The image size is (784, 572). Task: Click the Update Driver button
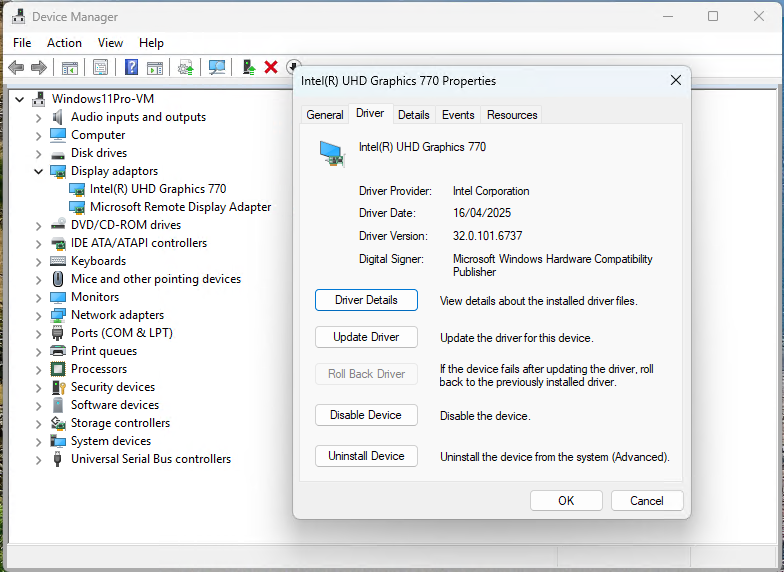click(366, 337)
